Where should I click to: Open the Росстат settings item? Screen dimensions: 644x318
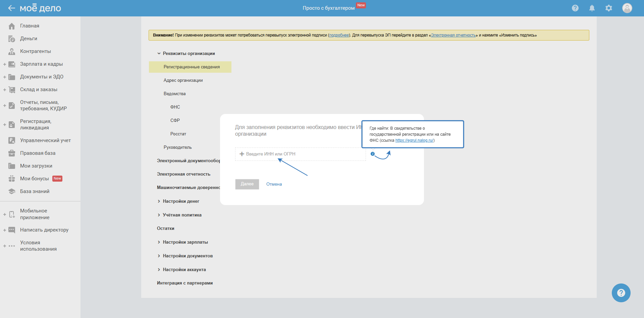178,134
